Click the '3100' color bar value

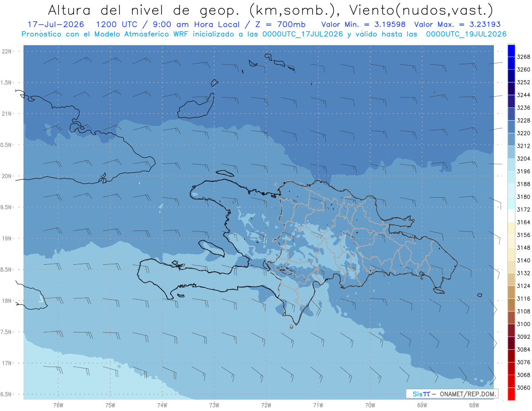524,324
